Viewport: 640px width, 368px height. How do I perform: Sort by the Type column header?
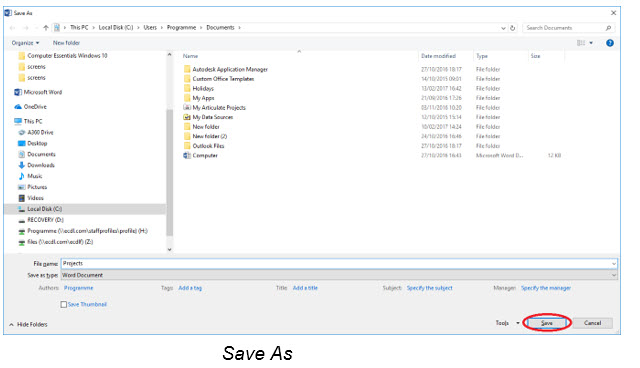pos(482,56)
